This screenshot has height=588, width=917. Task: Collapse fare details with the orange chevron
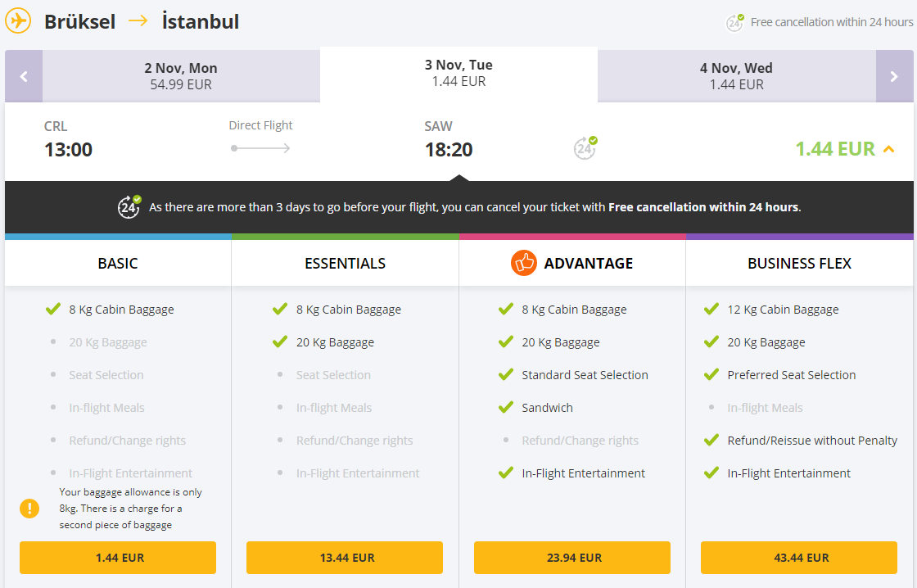click(889, 149)
